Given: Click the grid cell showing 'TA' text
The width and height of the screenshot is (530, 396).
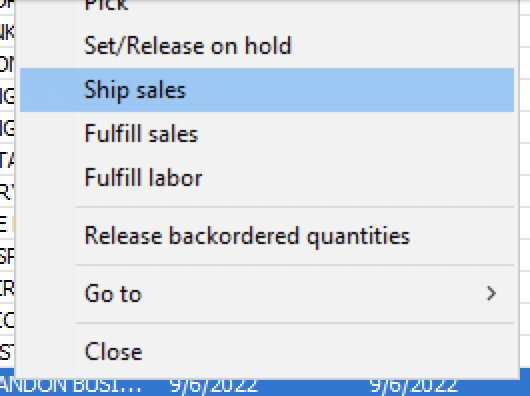Looking at the screenshot, I should (7, 160).
